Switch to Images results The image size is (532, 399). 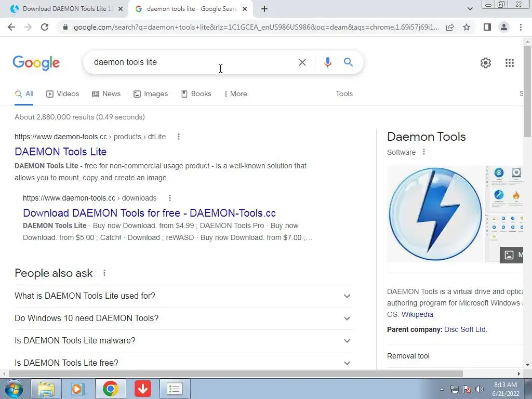click(x=151, y=94)
